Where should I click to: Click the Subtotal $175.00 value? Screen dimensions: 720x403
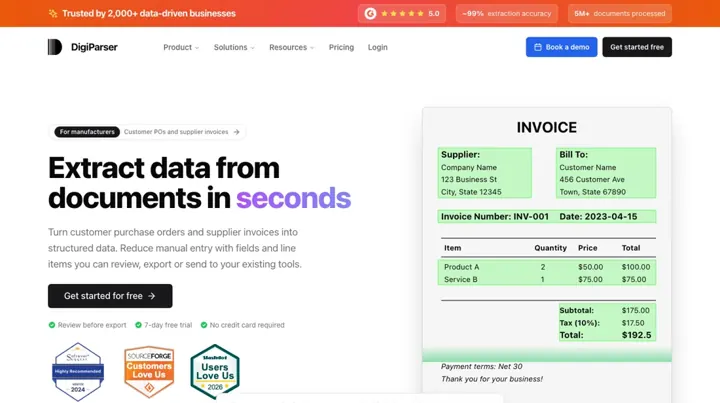pos(636,310)
